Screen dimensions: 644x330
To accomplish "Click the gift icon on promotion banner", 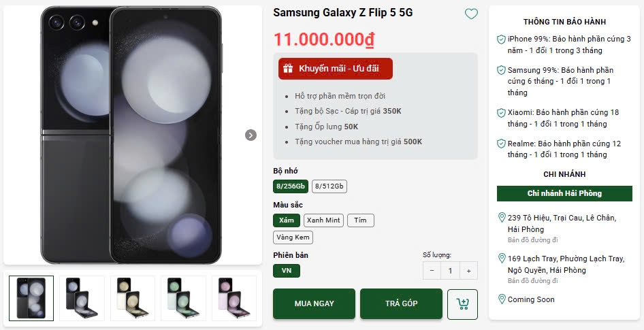I will pyautogui.click(x=288, y=69).
